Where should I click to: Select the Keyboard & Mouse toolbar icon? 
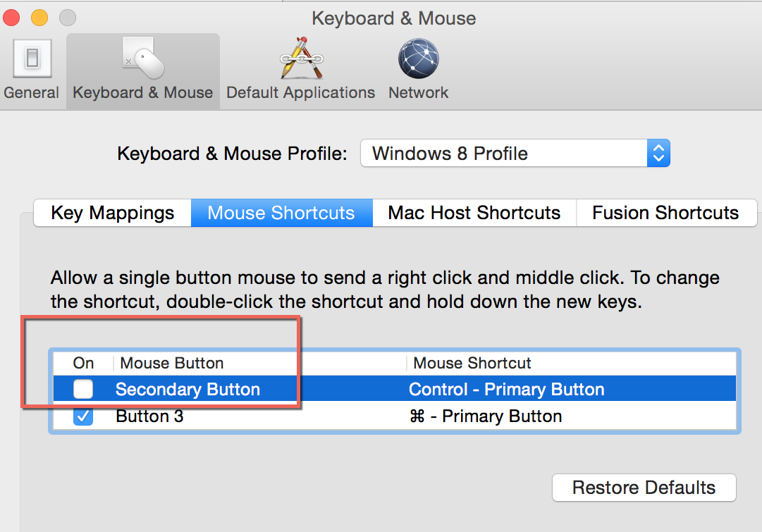[143, 58]
